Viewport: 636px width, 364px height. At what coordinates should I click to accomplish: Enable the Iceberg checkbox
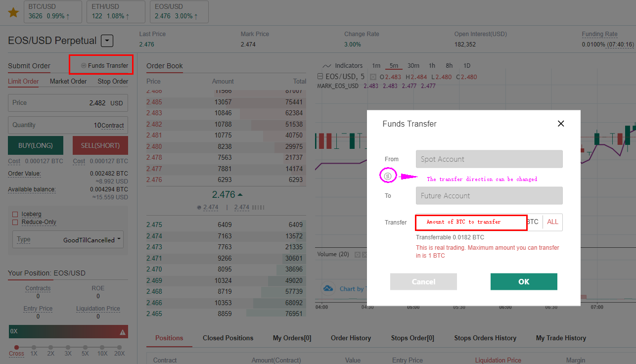(x=15, y=214)
